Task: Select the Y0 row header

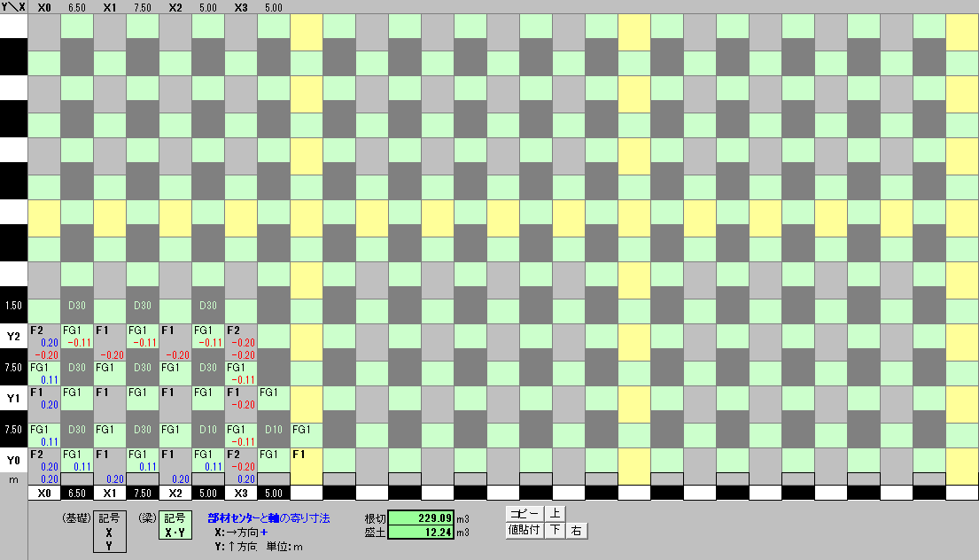Action: pos(13,460)
